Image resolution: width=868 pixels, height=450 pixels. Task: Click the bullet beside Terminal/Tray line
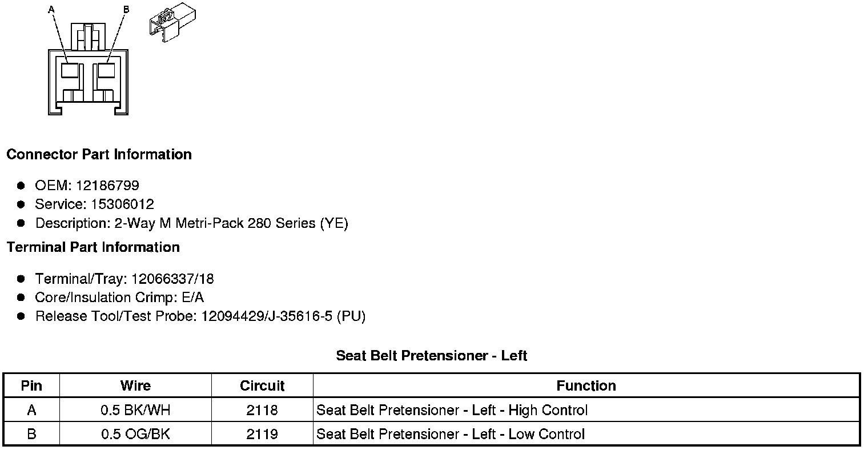tap(21, 279)
